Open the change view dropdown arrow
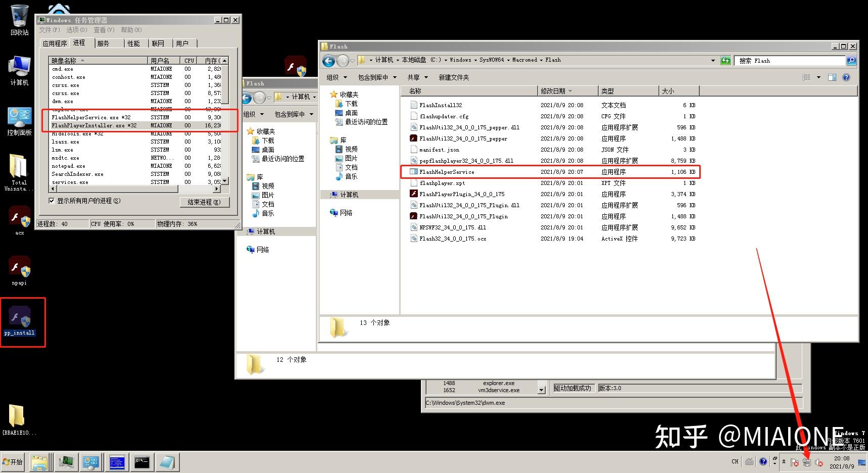Screen dimensions: 868x473 point(818,77)
